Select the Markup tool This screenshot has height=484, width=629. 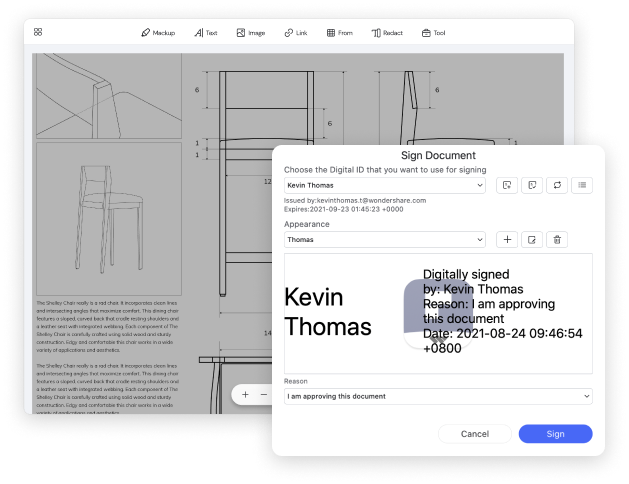coord(158,33)
